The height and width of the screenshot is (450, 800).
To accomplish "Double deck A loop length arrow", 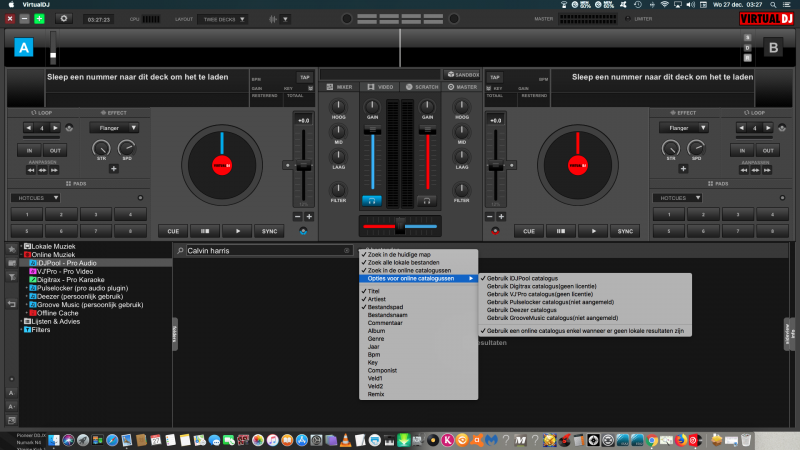I will (55, 128).
